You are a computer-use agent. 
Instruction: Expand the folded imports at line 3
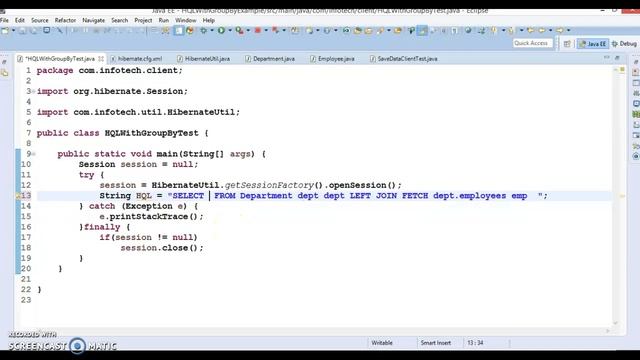tap(34, 91)
